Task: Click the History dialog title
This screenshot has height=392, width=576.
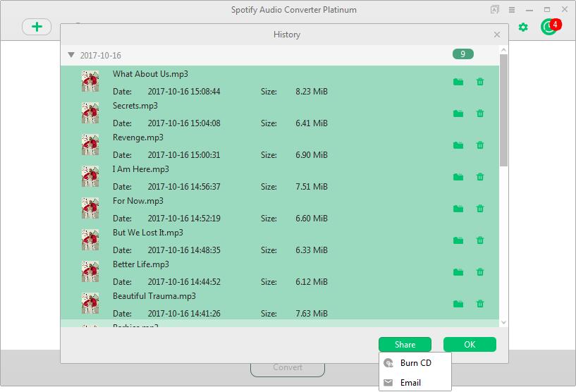Action: pyautogui.click(x=286, y=35)
